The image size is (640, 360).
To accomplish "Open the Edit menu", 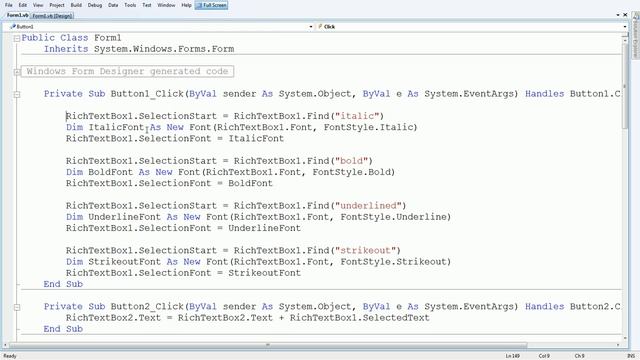I will coord(23,5).
